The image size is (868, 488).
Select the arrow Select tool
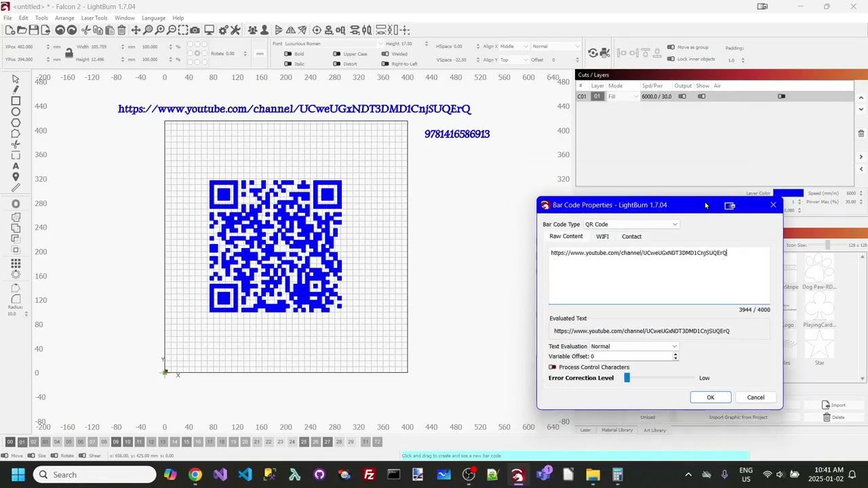[x=16, y=79]
